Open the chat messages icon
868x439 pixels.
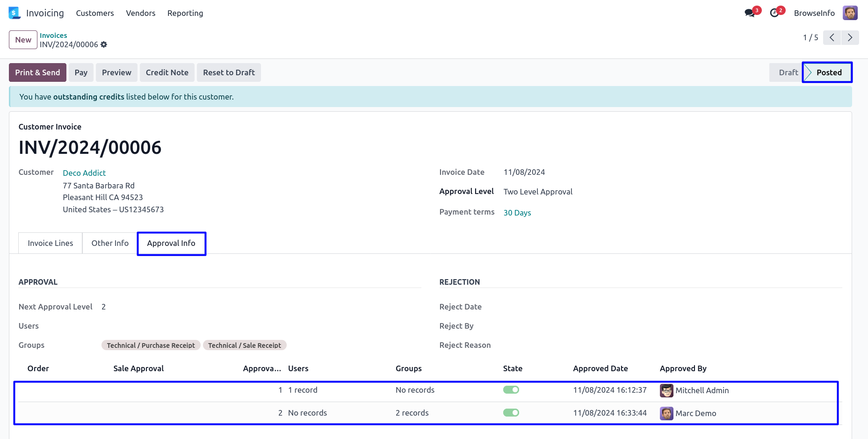pyautogui.click(x=750, y=13)
